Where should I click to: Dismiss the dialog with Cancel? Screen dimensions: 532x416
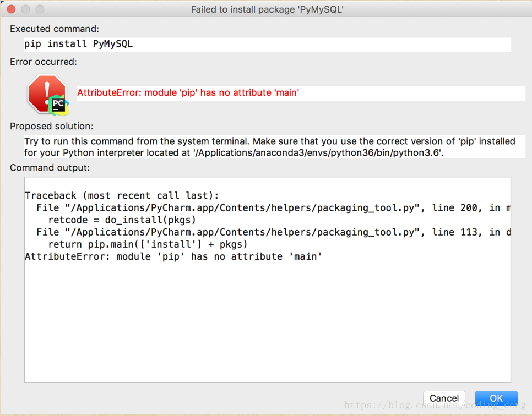(444, 398)
